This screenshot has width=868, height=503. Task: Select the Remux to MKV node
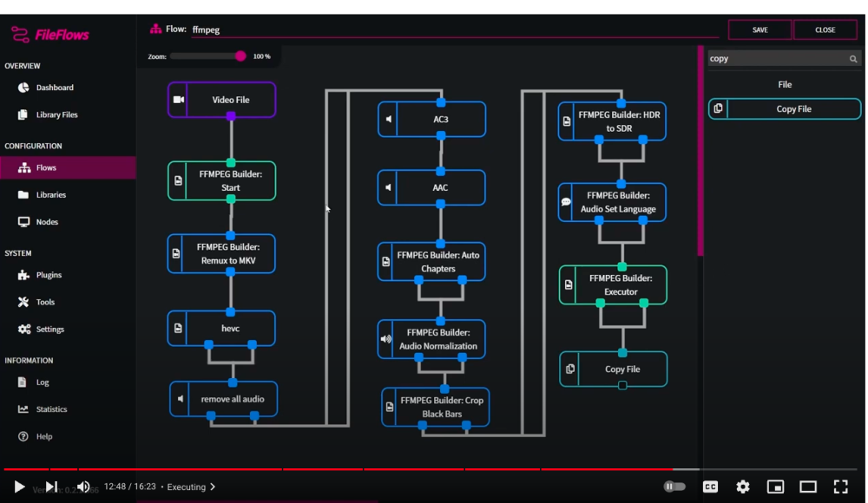[x=221, y=253]
